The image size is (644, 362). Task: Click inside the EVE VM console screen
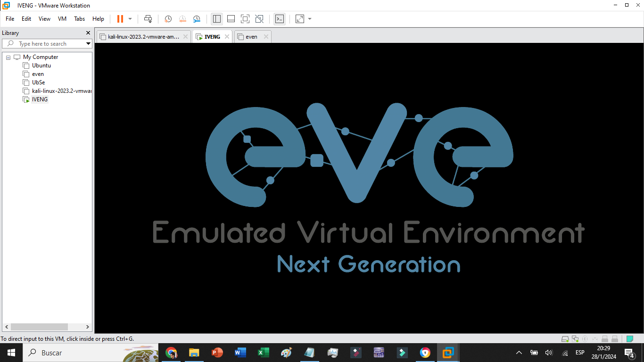point(369,189)
